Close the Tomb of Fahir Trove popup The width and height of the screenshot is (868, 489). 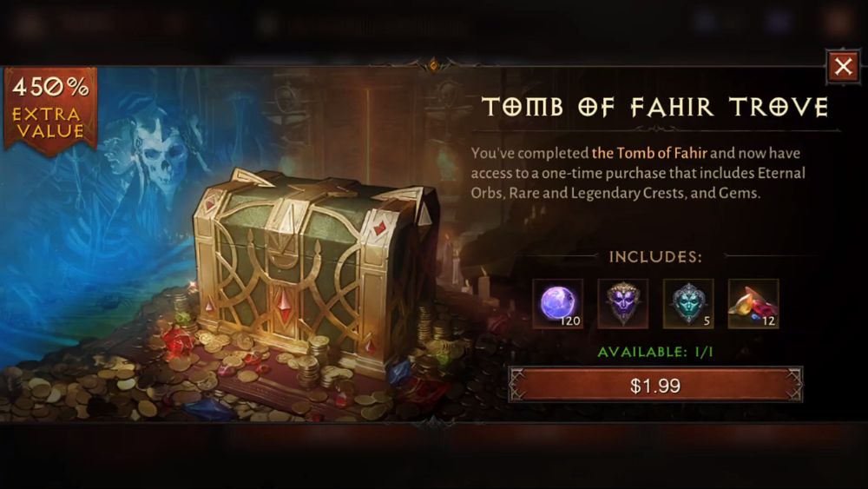click(x=843, y=67)
